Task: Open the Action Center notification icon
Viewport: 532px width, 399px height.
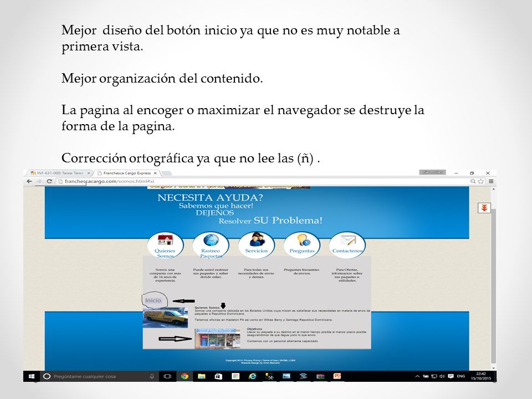Action: coord(451,376)
